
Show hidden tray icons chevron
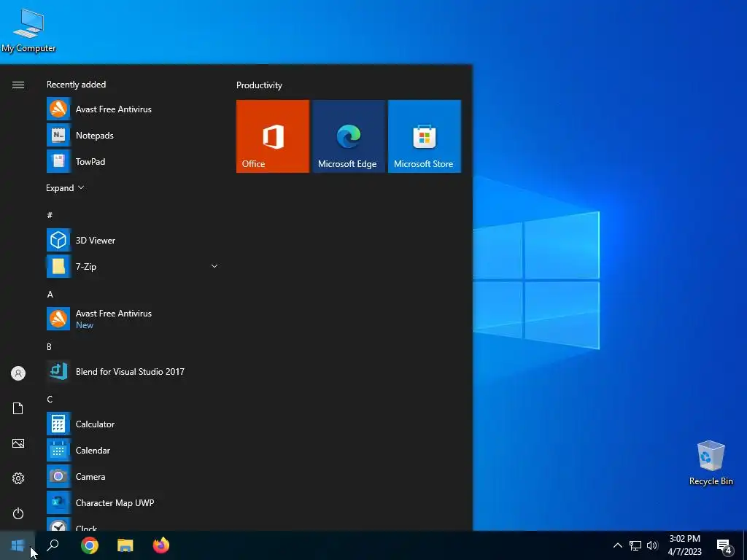[617, 545]
